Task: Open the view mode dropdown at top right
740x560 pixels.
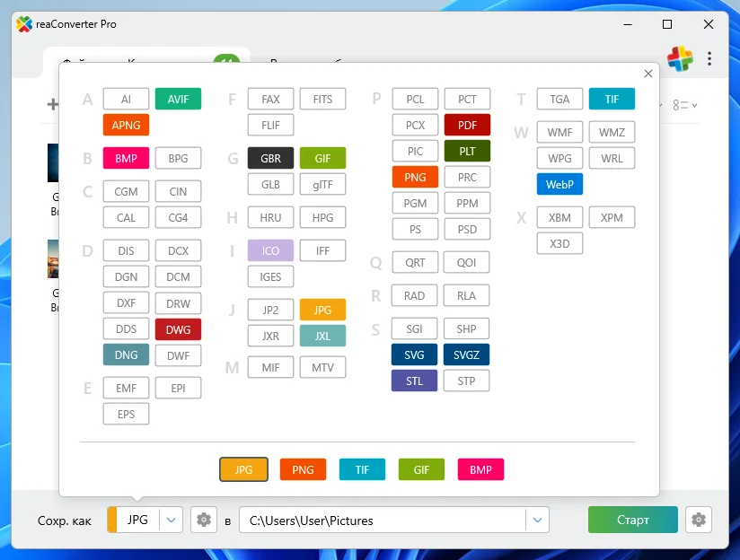Action: (x=685, y=105)
